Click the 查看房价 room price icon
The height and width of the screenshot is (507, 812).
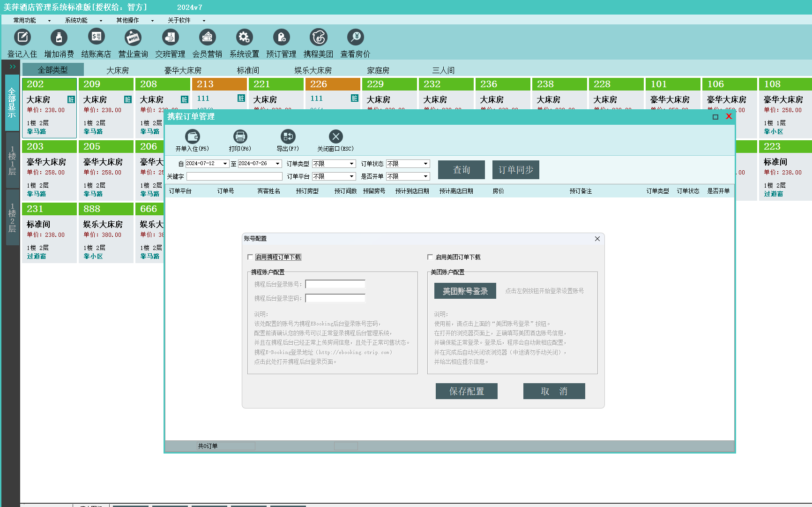(x=355, y=38)
